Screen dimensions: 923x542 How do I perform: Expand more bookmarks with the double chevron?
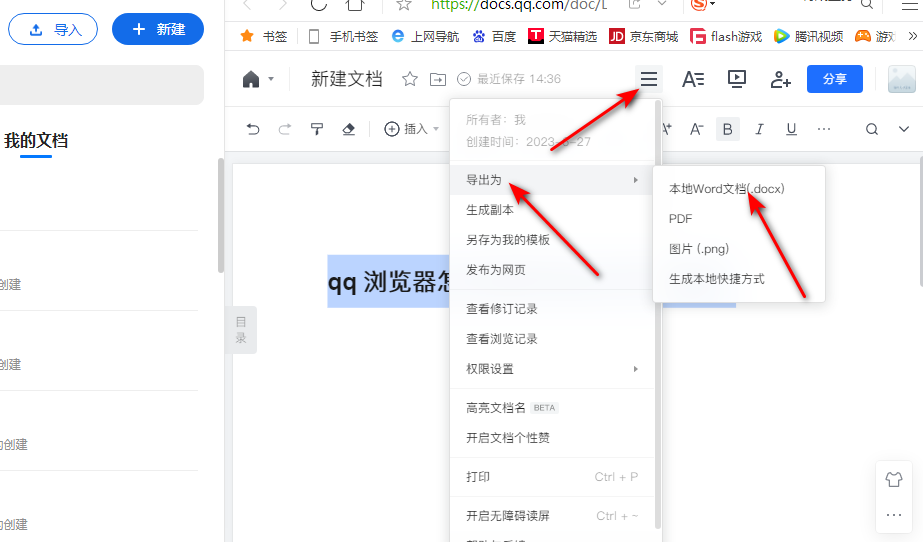point(912,36)
